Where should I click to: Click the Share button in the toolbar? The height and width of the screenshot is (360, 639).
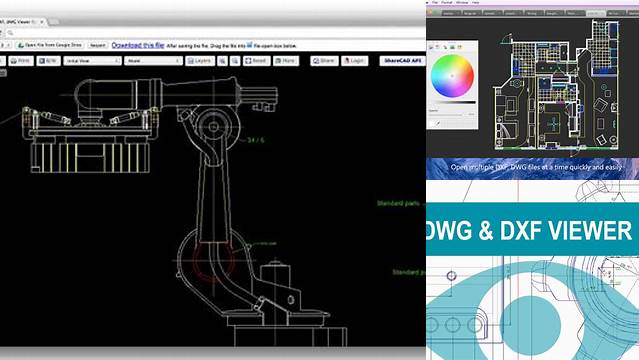tap(324, 61)
